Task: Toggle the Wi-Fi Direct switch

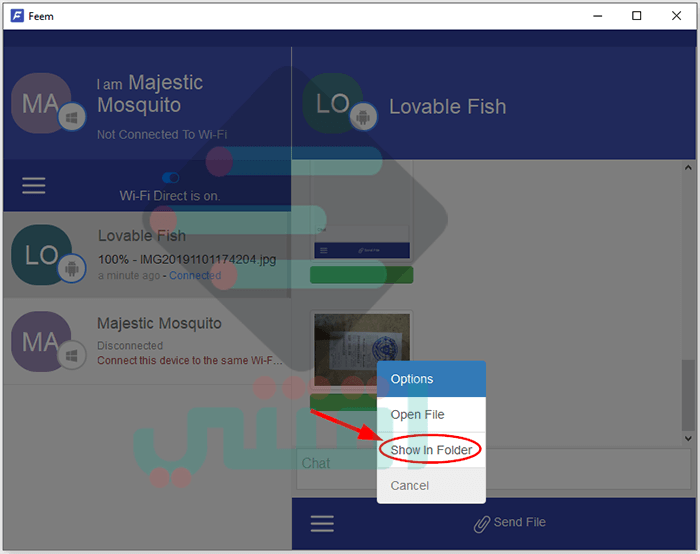Action: click(x=171, y=178)
